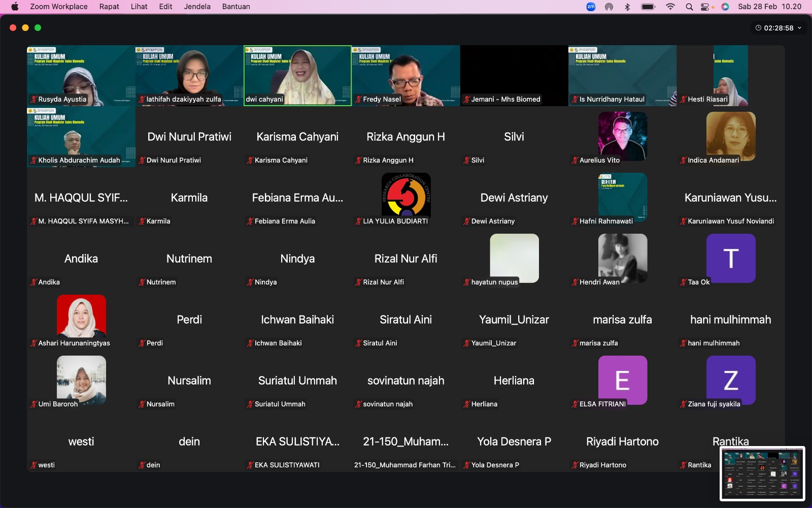Screen dimensions: 812x508
Task: Open the Lihat menu
Action: 139,7
